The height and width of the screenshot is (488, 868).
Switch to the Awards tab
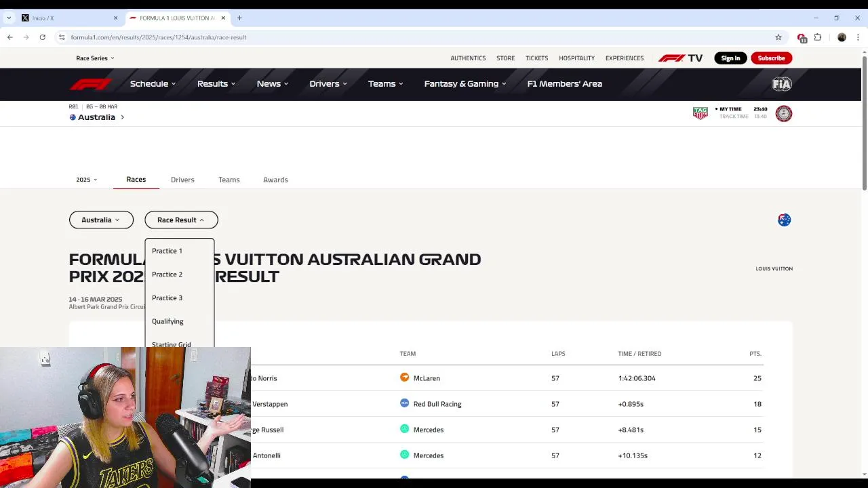tap(275, 180)
